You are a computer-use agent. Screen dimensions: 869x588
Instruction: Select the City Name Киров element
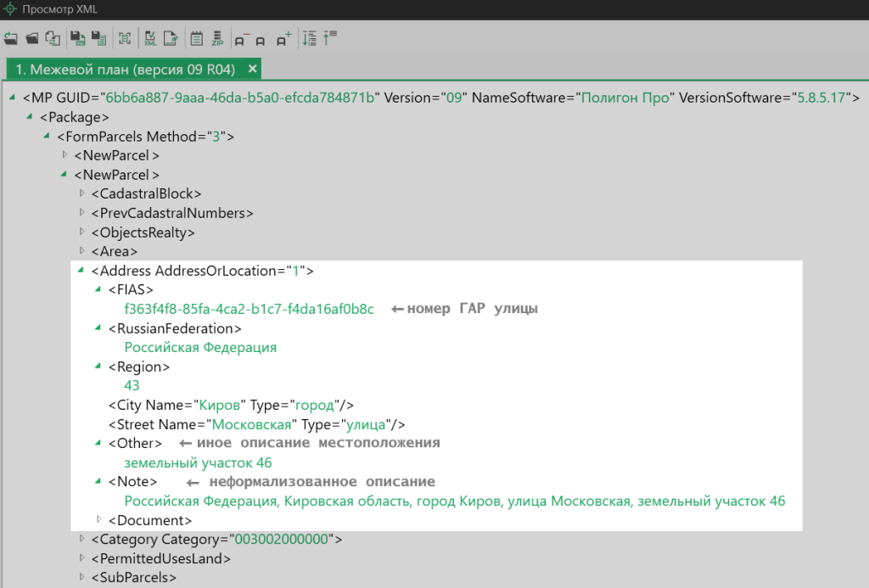[x=231, y=405]
